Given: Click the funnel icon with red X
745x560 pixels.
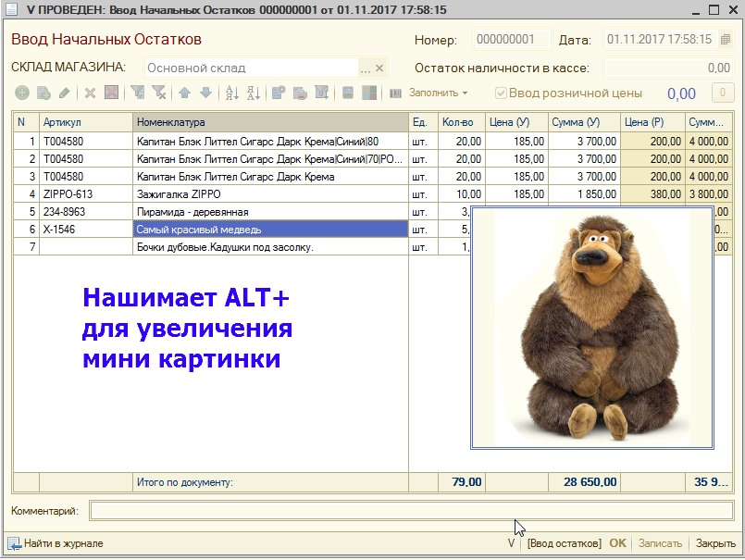Looking at the screenshot, I should (x=159, y=93).
